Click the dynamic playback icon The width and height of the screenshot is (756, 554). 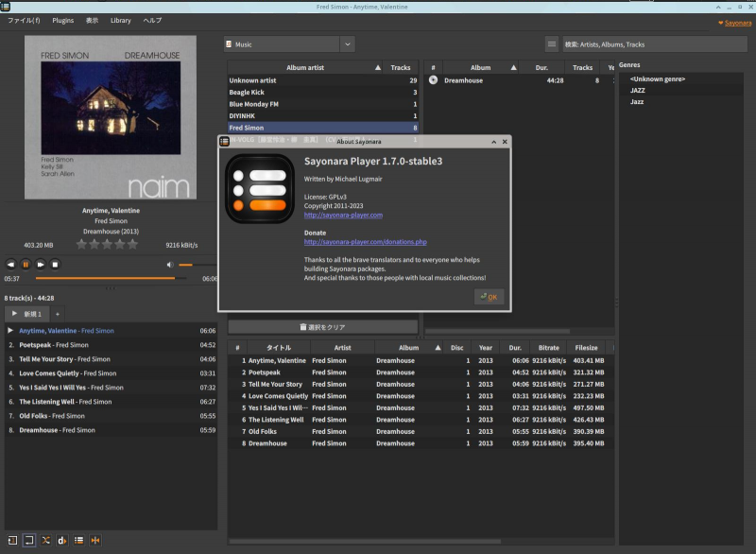(x=62, y=540)
